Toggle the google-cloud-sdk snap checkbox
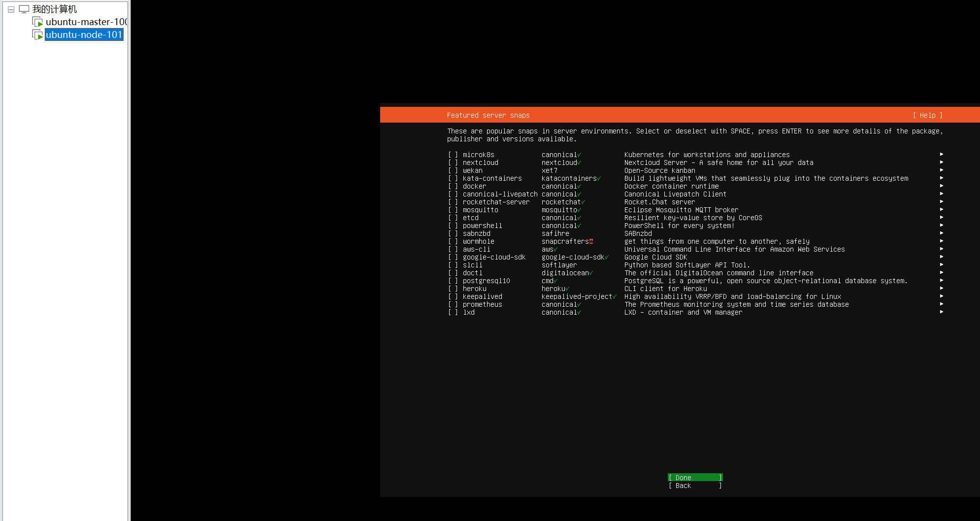The width and height of the screenshot is (980, 521). [x=453, y=257]
